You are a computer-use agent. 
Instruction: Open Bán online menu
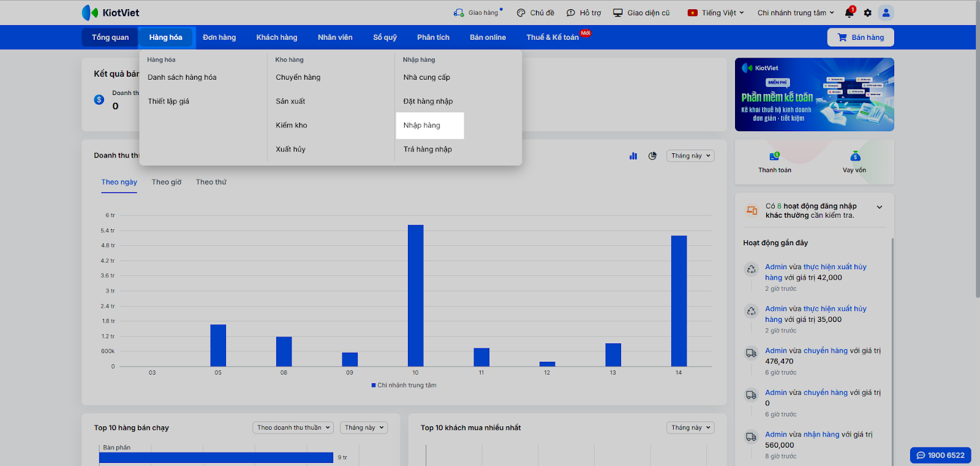(x=488, y=37)
